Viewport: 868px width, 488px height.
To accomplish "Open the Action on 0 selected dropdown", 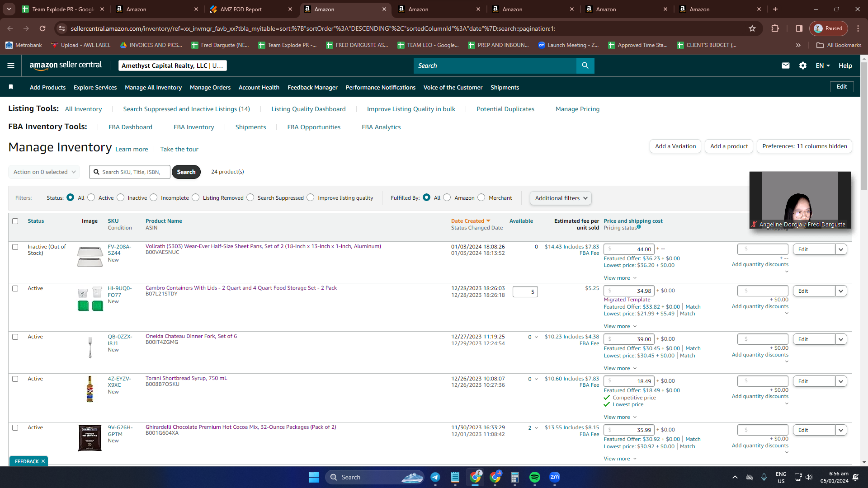I will (x=44, y=172).
